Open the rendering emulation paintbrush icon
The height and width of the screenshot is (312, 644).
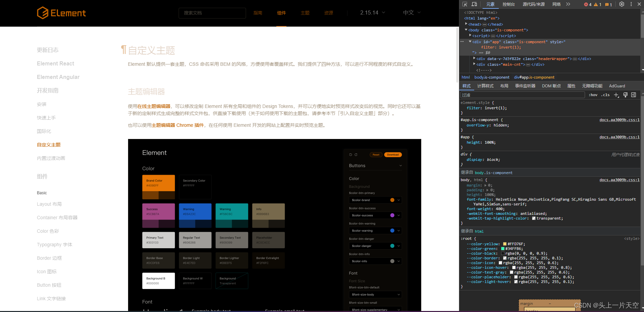point(625,95)
